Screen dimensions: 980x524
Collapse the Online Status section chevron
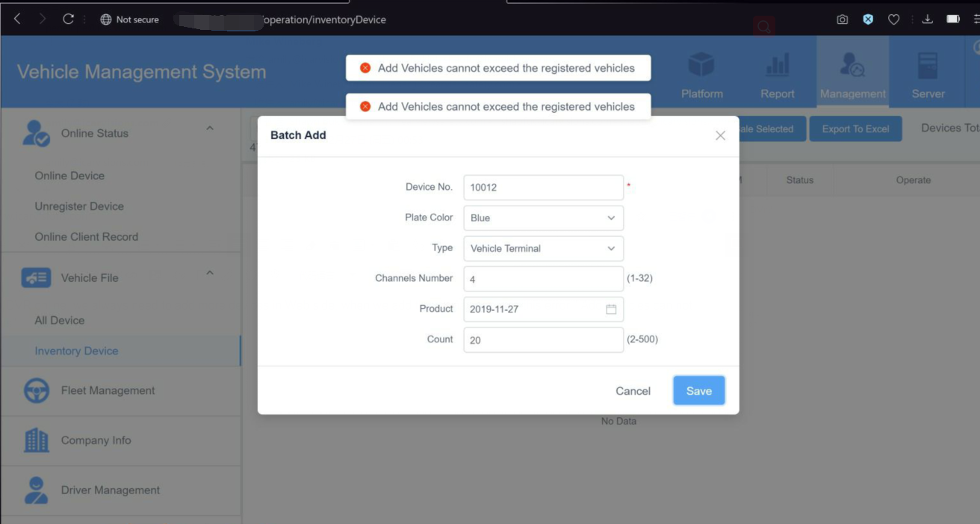210,129
